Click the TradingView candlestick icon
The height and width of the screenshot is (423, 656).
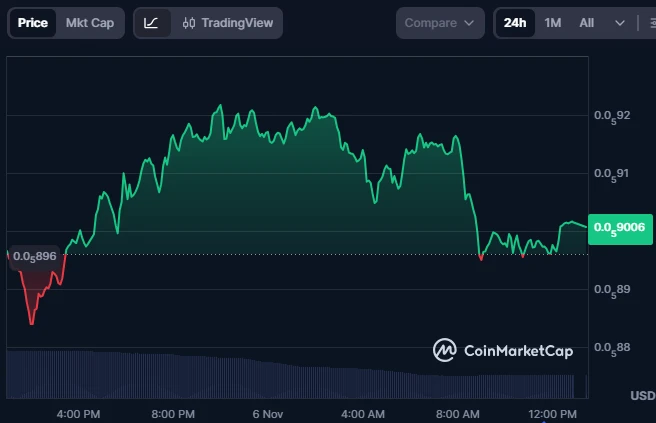pos(189,23)
